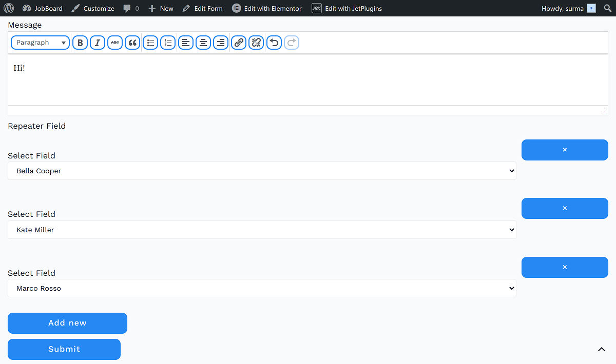The image size is (616, 364).
Task: Open the Howdy, surma account menu
Action: 568,8
